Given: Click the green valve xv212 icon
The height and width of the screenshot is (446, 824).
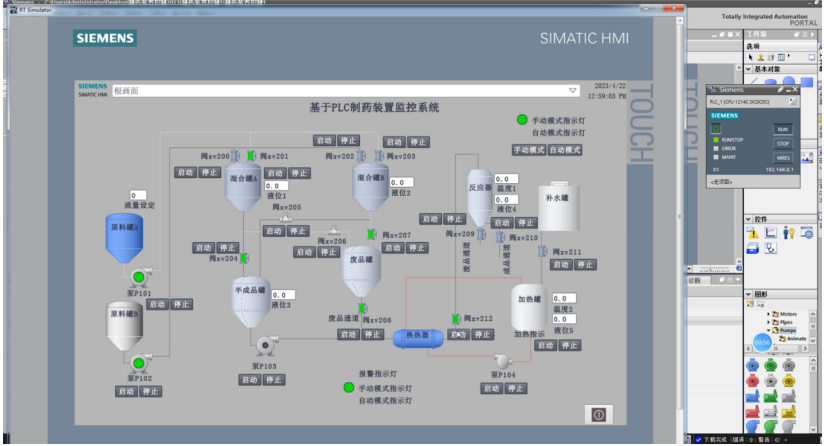Looking at the screenshot, I should [456, 318].
